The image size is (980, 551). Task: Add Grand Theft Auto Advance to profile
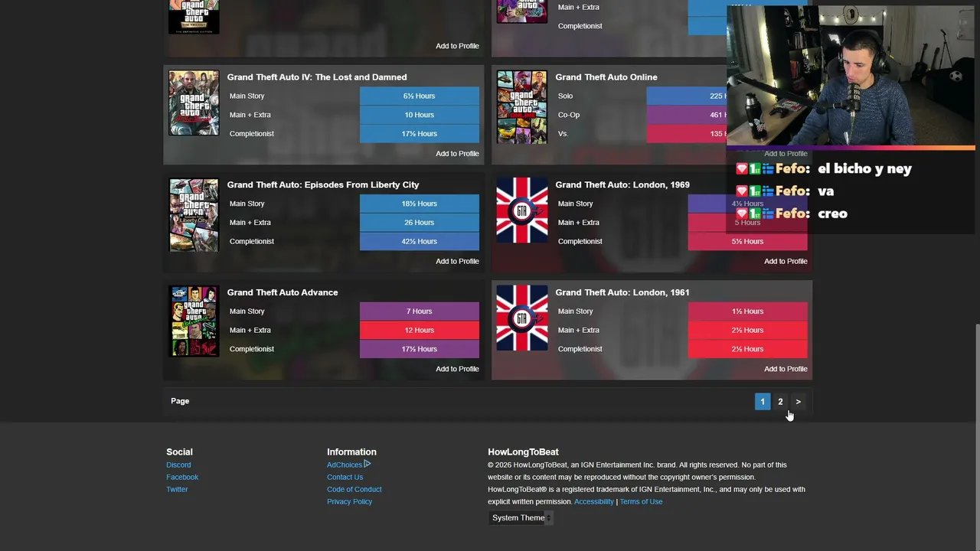[457, 369]
